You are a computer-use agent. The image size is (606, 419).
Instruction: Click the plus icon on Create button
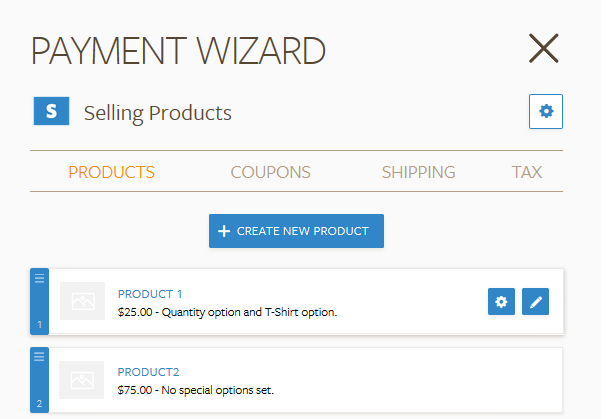tap(224, 231)
